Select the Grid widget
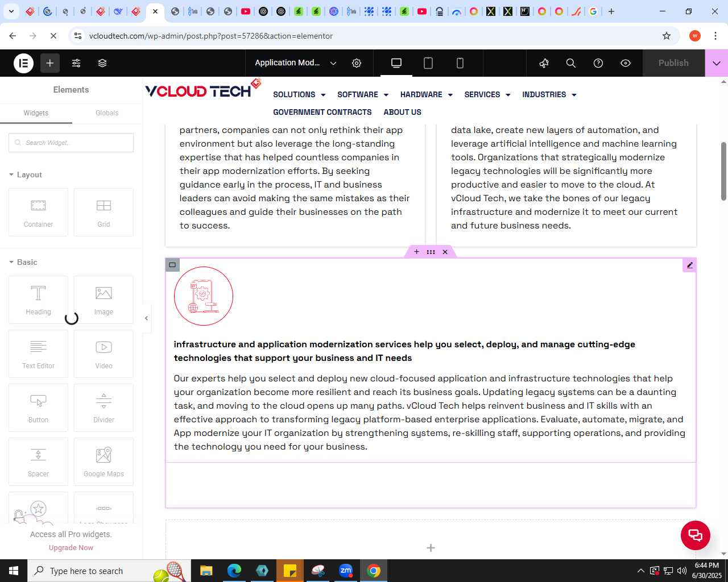Viewport: 728px width, 582px height. (104, 212)
